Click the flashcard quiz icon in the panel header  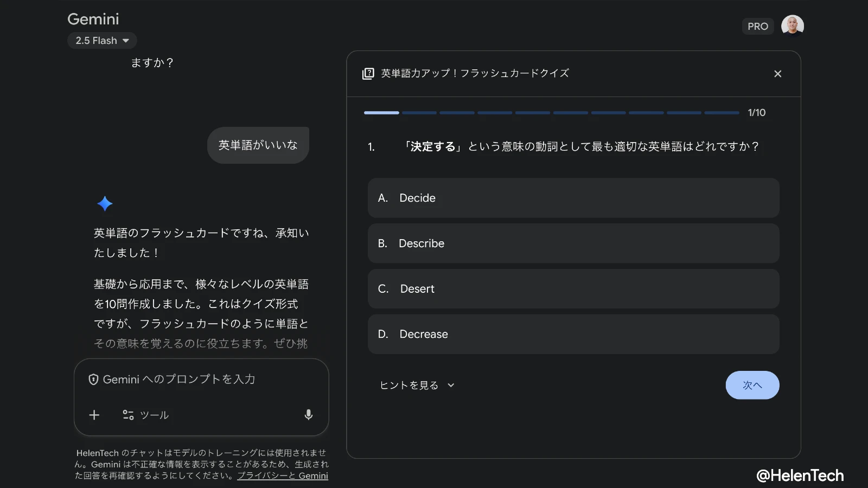coord(368,73)
